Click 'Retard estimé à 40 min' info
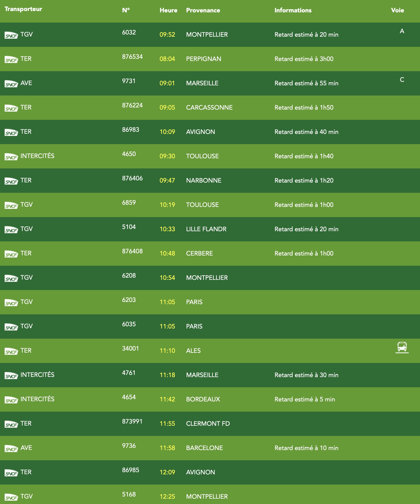 pos(306,132)
